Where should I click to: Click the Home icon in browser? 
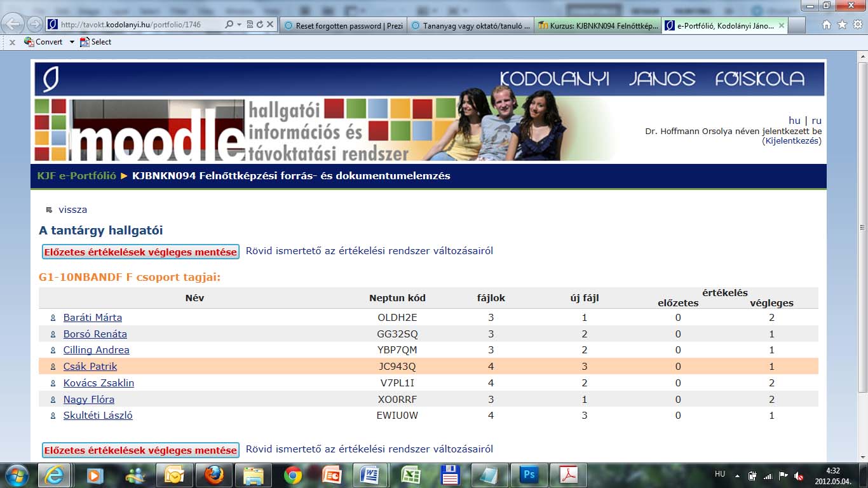pos(827,25)
